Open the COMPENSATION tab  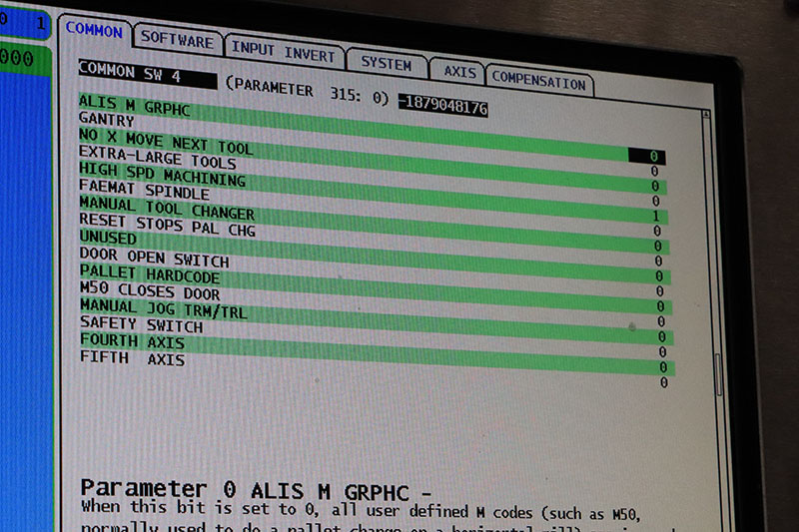click(538, 81)
